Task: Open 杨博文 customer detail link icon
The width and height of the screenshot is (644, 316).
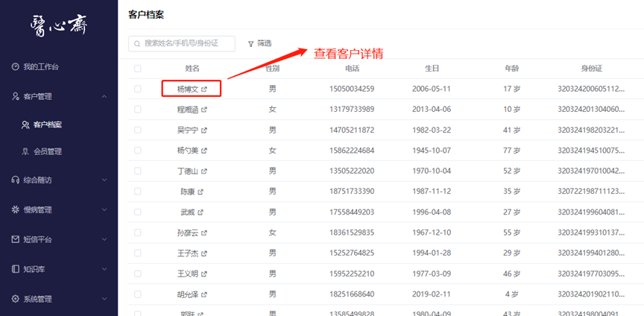Action: tap(204, 89)
